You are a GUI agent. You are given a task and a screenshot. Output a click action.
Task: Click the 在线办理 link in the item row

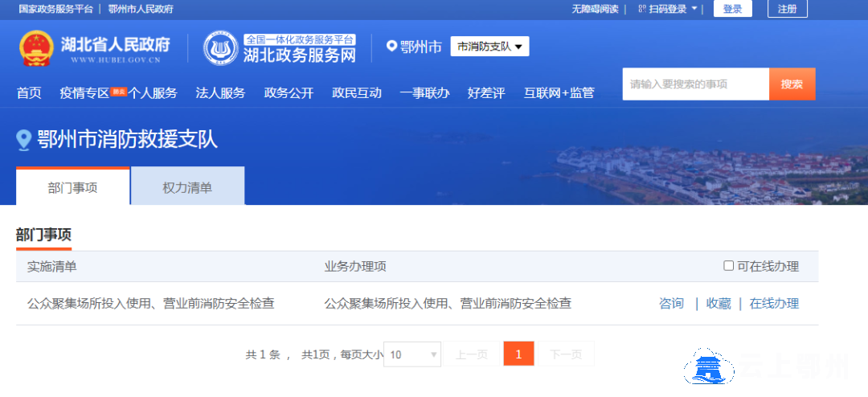tap(774, 304)
